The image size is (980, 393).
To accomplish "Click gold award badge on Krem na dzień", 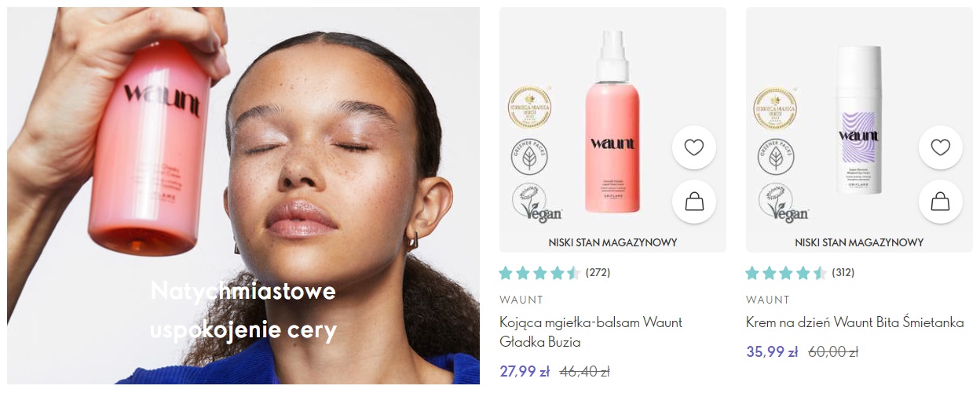I will 776,107.
